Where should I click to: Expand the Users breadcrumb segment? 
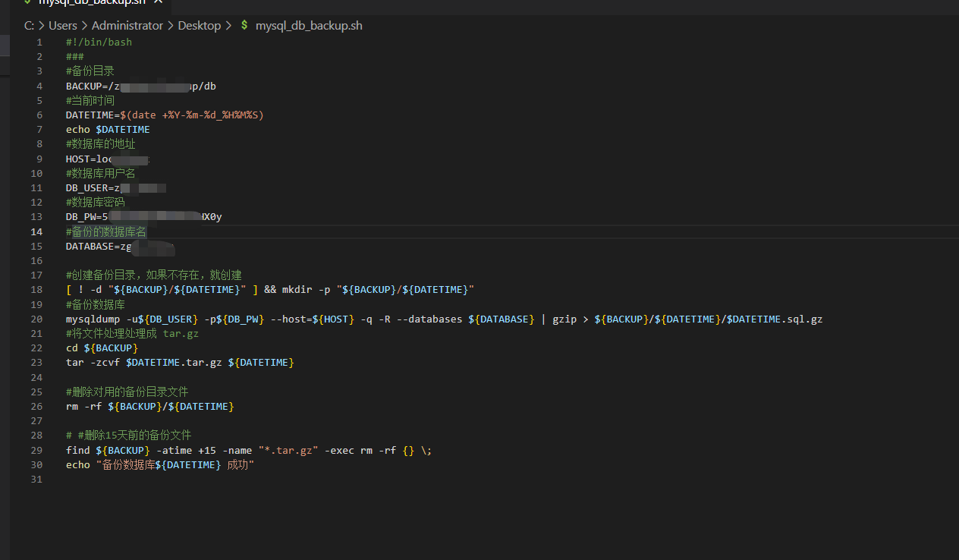tap(63, 25)
